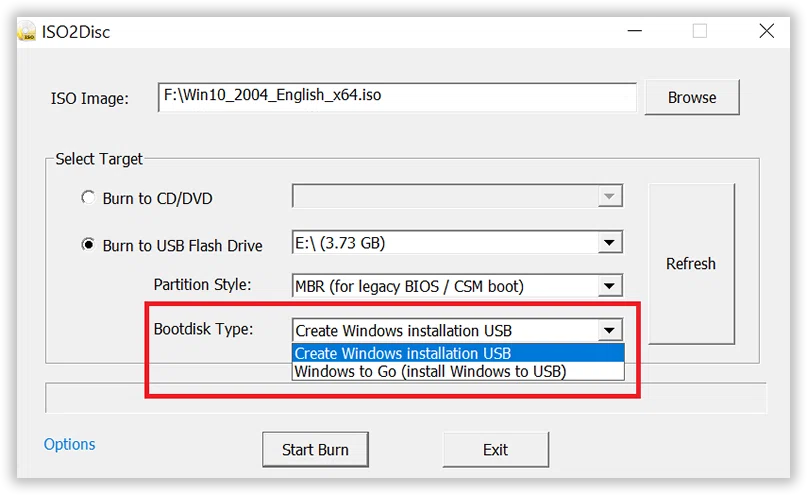Click the Bootdisk Type: label

pyautogui.click(x=203, y=329)
